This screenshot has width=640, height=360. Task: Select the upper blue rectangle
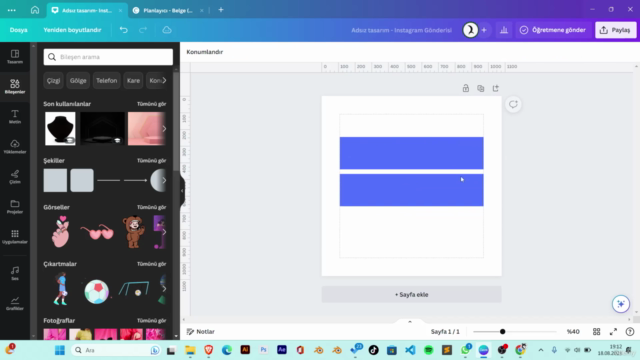coord(411,153)
